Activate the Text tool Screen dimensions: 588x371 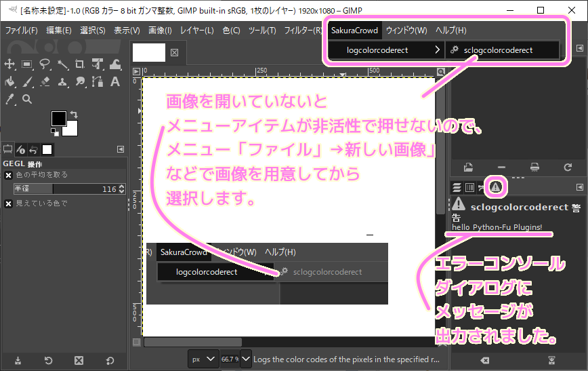115,82
